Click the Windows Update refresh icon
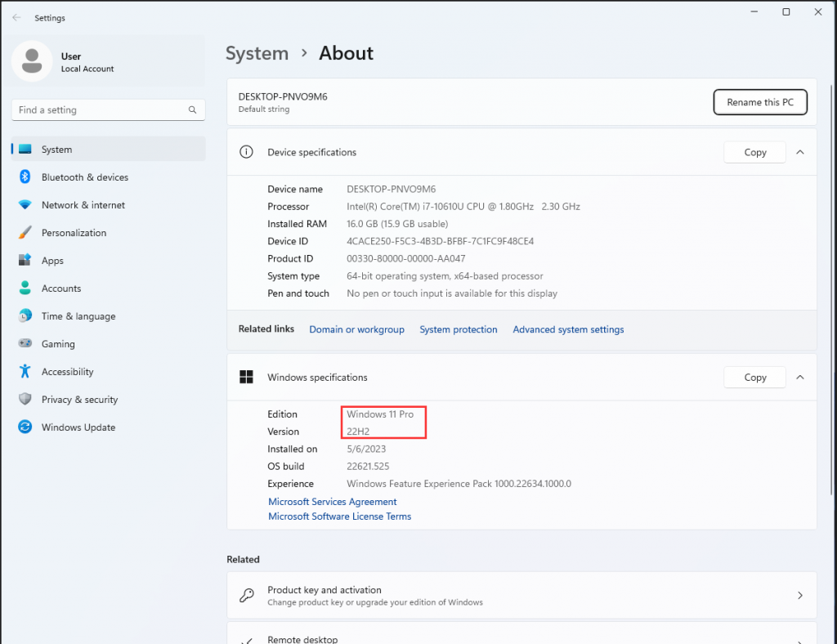This screenshot has height=644, width=837. [25, 427]
